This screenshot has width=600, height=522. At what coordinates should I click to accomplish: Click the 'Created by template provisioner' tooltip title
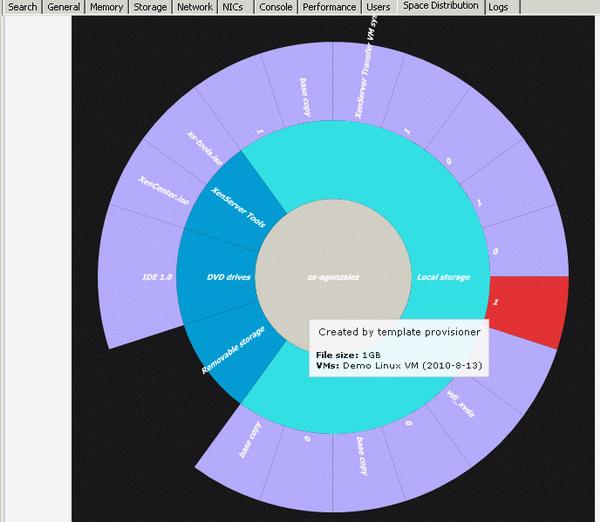pos(399,332)
